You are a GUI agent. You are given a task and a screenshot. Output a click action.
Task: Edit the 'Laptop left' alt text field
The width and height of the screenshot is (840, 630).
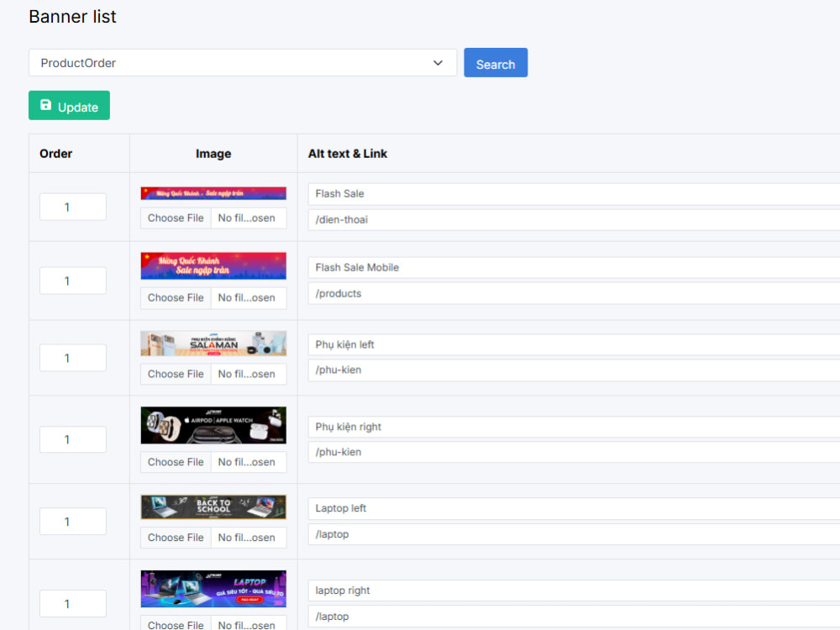tap(574, 508)
